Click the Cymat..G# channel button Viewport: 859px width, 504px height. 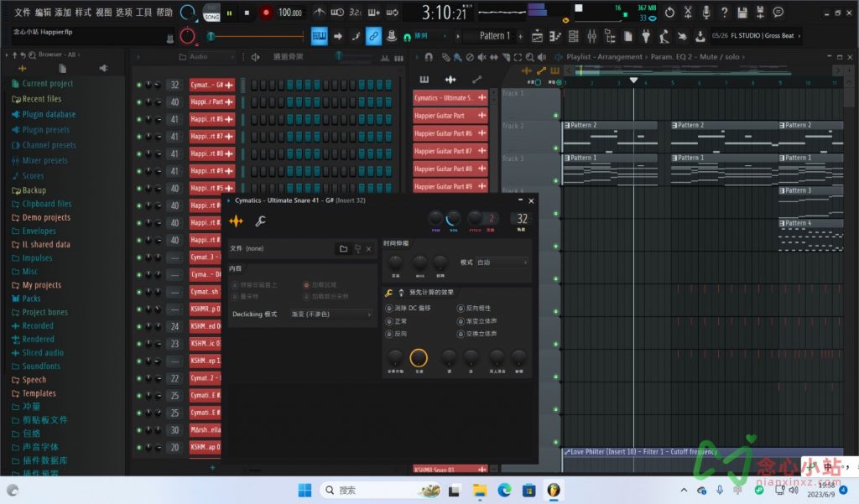coord(211,85)
